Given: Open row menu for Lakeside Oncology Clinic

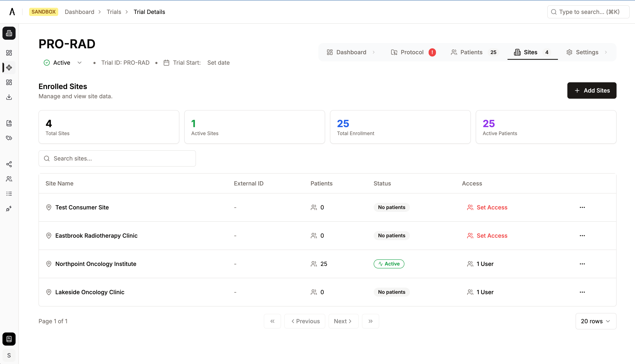Looking at the screenshot, I should click(x=582, y=292).
